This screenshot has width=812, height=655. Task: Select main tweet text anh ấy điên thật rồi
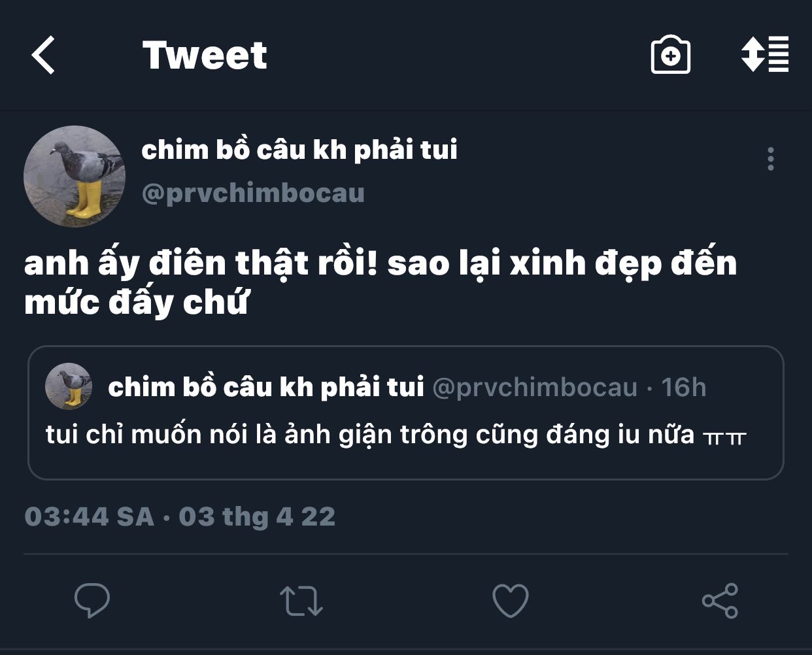[381, 282]
